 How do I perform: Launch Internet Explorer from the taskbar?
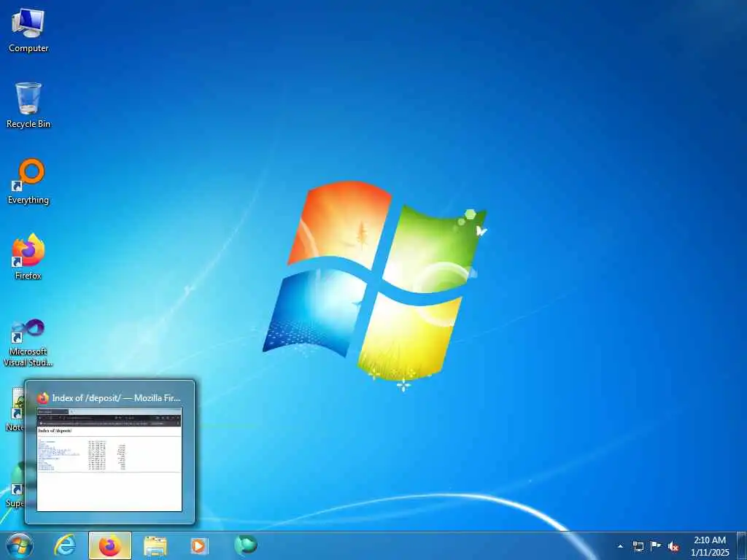[x=65, y=545]
